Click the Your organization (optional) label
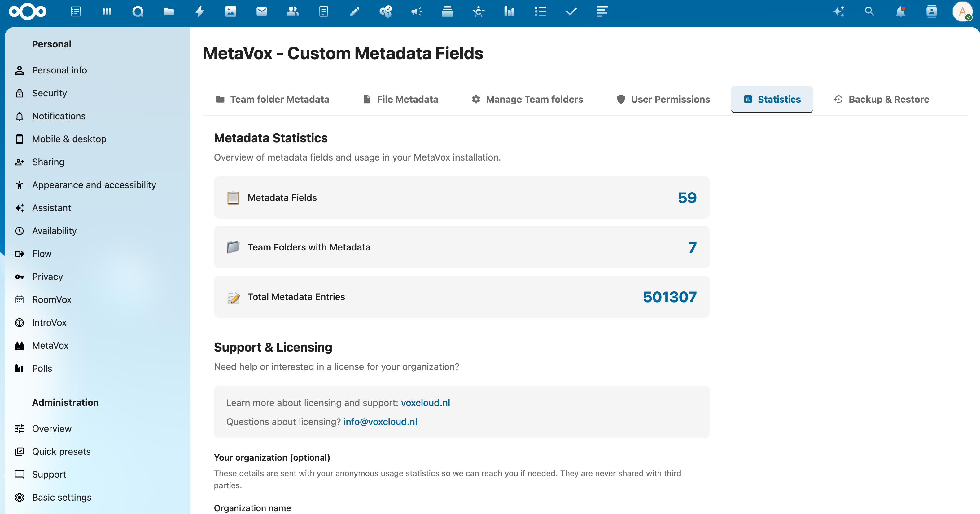This screenshot has width=980, height=514. (x=272, y=458)
